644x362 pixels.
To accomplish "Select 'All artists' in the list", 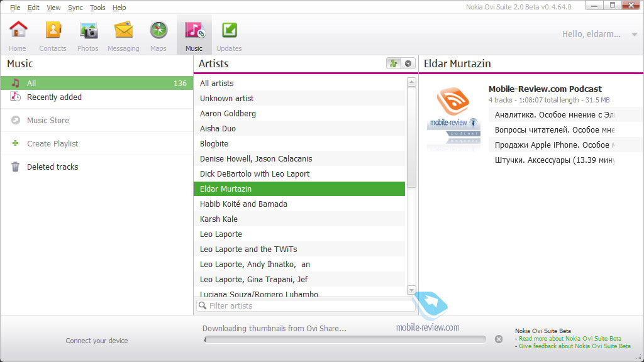I will (x=299, y=84).
